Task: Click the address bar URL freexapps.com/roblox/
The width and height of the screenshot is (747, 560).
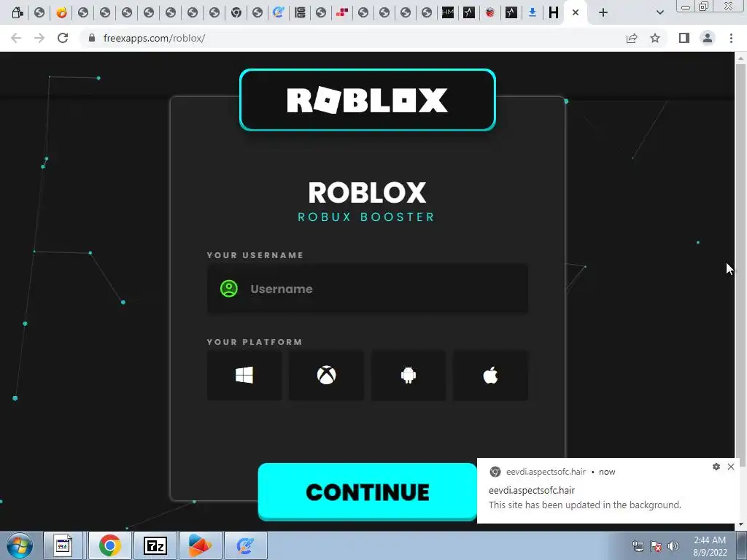Action: [154, 38]
